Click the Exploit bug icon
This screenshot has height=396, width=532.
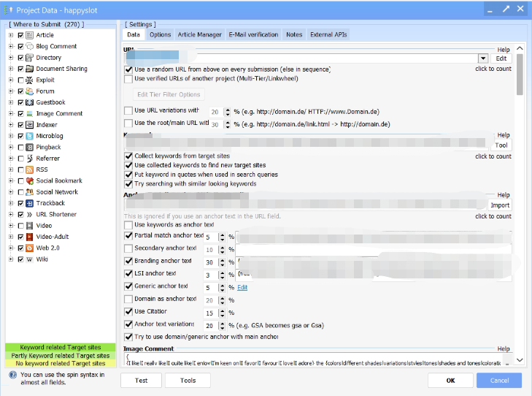(x=30, y=80)
